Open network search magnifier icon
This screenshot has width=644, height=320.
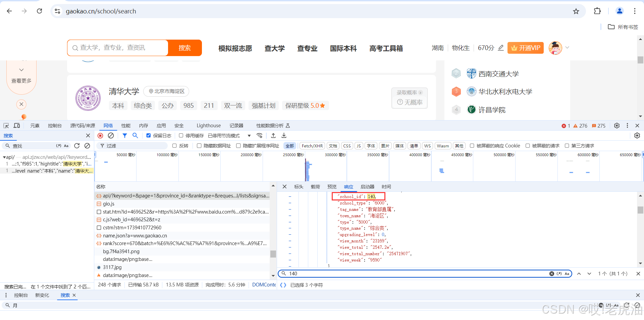coord(135,136)
